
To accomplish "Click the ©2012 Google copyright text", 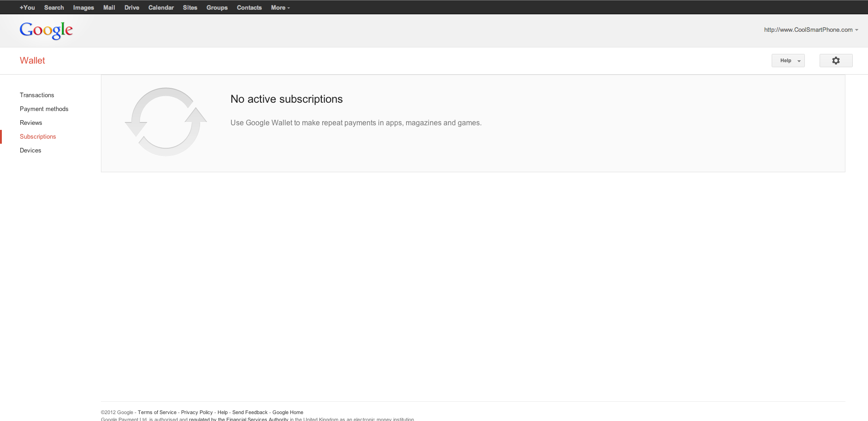I will point(117,412).
